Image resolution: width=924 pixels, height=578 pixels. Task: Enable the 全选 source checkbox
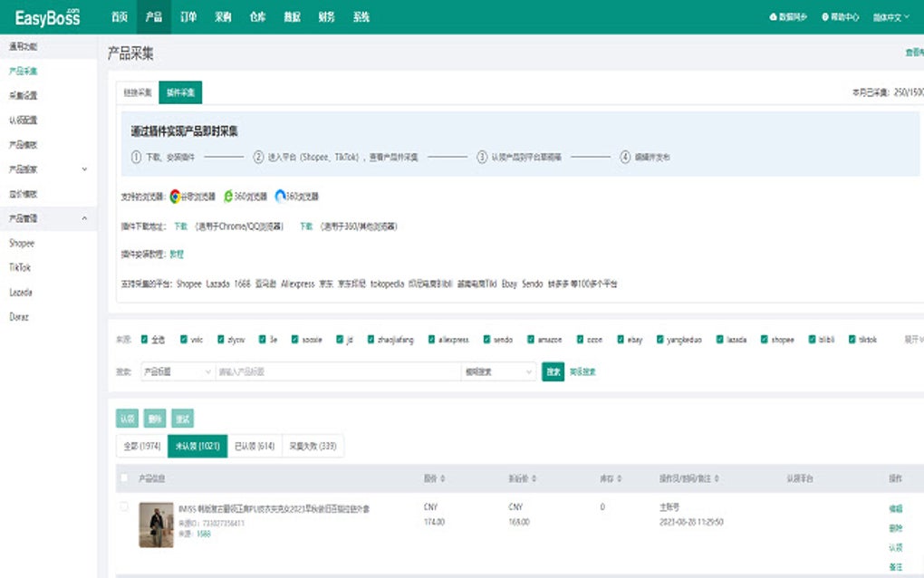[x=145, y=338]
